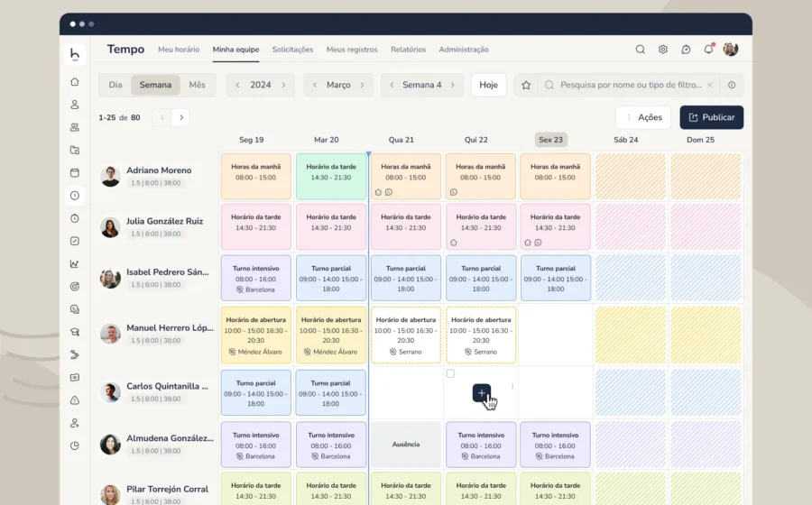Open the Meus registros tab

point(352,50)
